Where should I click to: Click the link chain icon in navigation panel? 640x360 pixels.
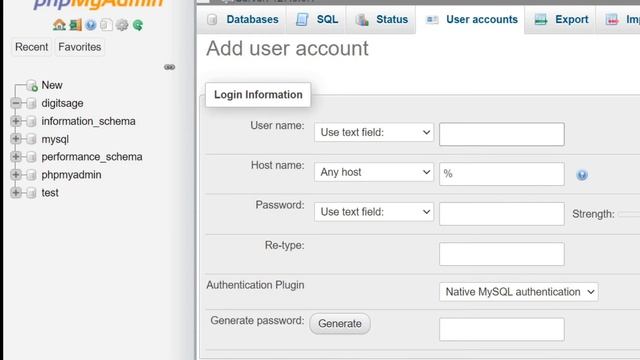pos(169,67)
